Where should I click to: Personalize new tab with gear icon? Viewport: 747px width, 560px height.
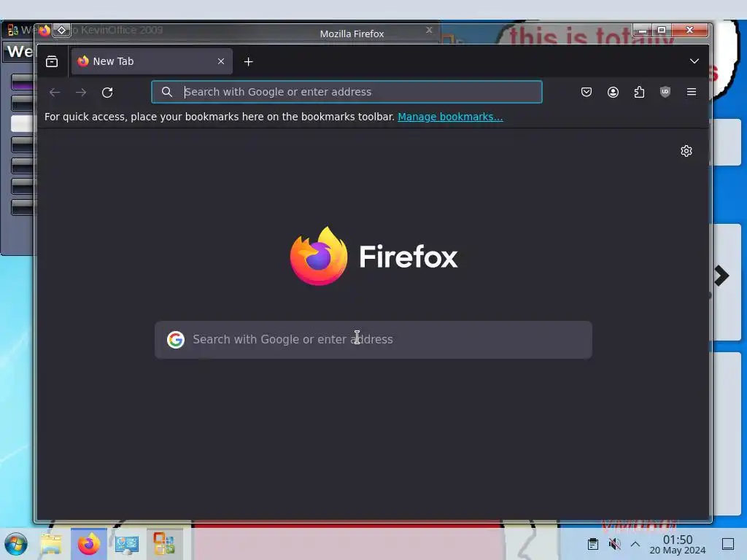tap(686, 151)
